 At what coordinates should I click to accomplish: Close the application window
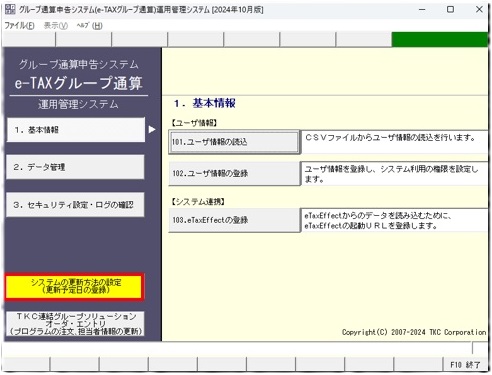pyautogui.click(x=479, y=9)
